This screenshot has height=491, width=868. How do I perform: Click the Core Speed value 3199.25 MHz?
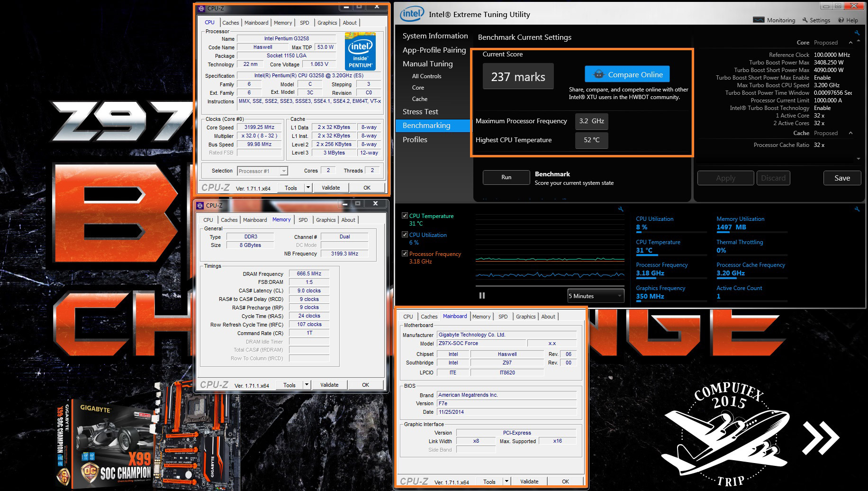(259, 127)
